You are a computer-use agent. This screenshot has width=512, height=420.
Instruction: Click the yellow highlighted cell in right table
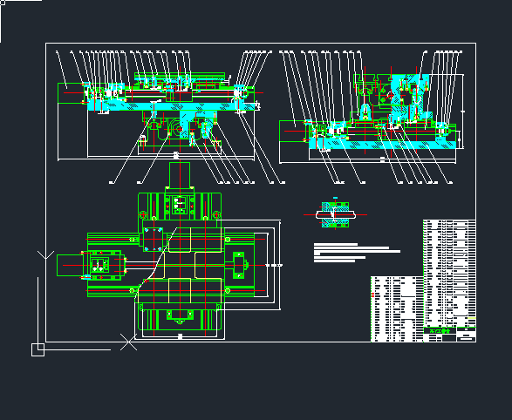[472, 318]
